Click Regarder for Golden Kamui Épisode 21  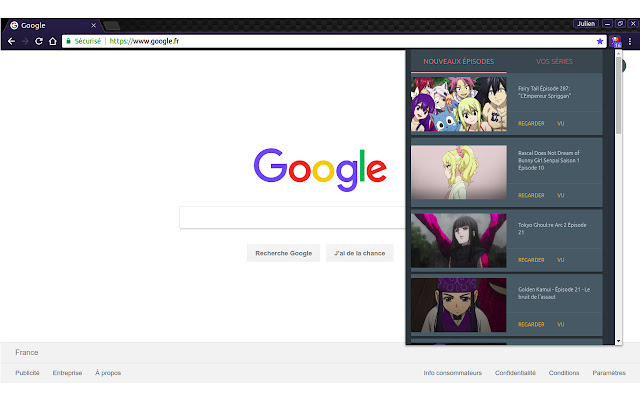pos(531,324)
